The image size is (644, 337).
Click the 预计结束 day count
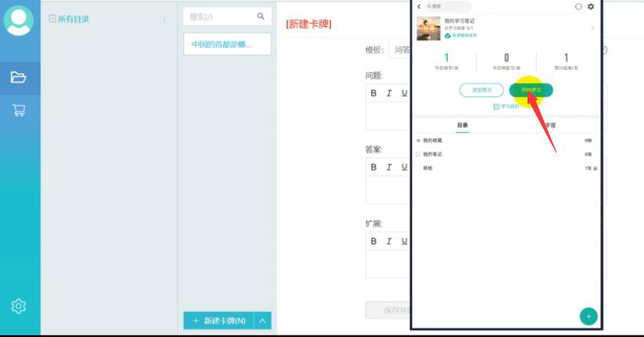click(x=567, y=57)
